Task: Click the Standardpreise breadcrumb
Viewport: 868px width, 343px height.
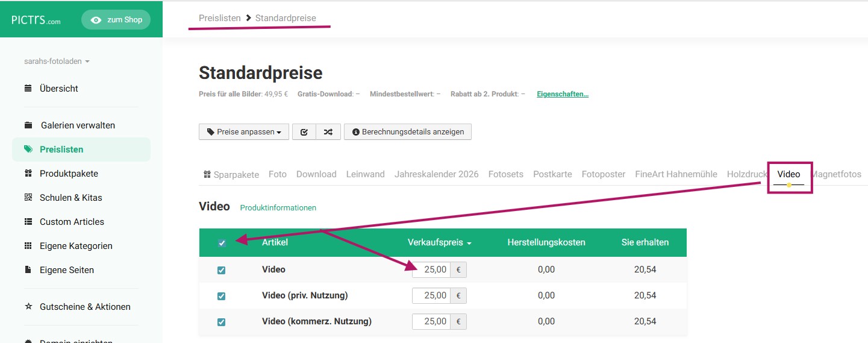Action: point(286,18)
